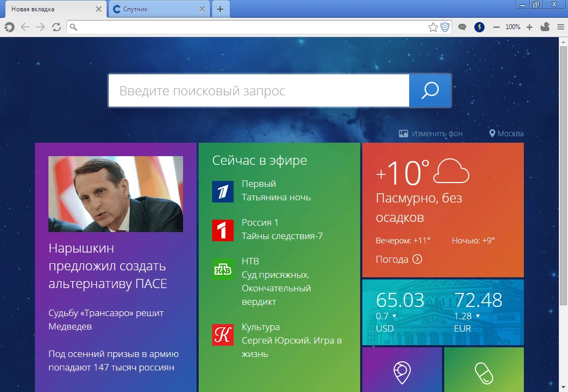Open the Погода weather link
The height and width of the screenshot is (392, 568).
(x=399, y=260)
